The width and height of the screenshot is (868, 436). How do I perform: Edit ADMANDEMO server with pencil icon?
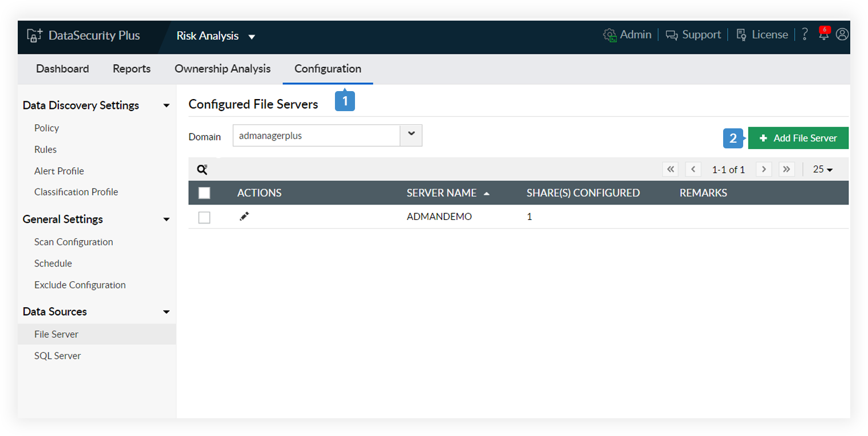pyautogui.click(x=244, y=217)
